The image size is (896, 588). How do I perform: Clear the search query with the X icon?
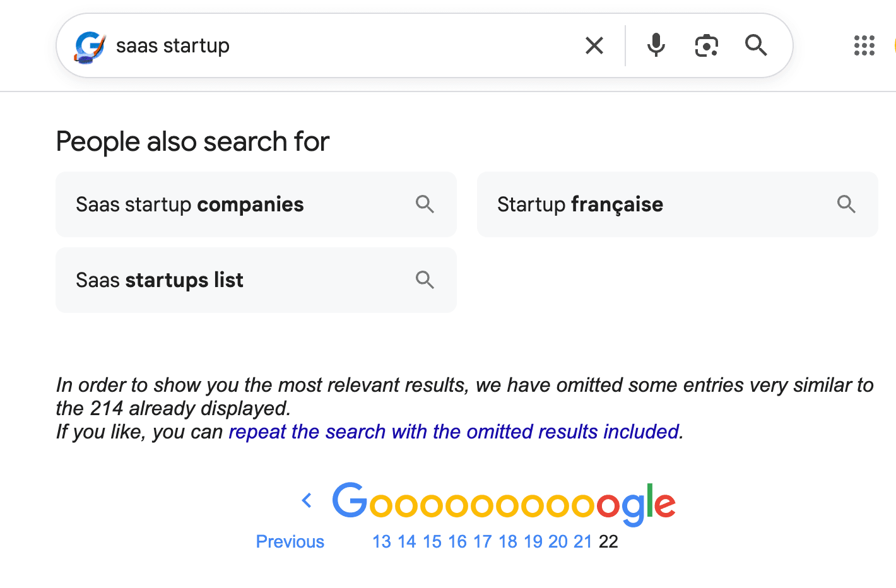[594, 45]
